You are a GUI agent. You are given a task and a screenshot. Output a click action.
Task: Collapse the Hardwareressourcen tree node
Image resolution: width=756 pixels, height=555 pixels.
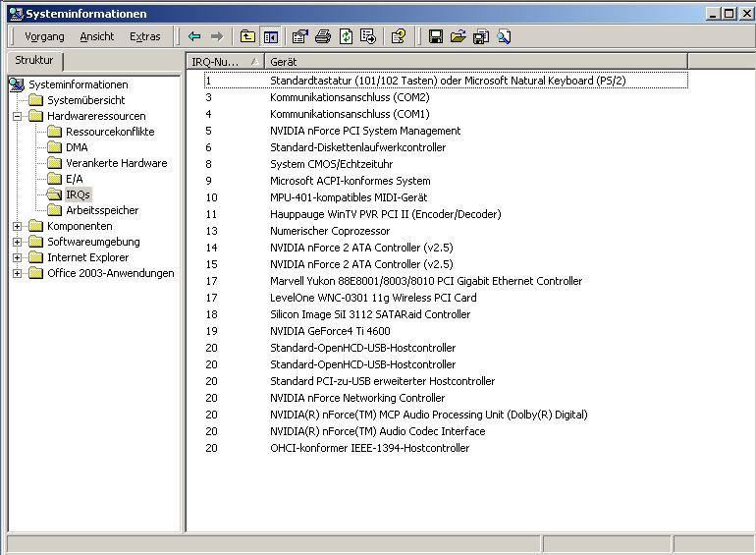(x=18, y=116)
